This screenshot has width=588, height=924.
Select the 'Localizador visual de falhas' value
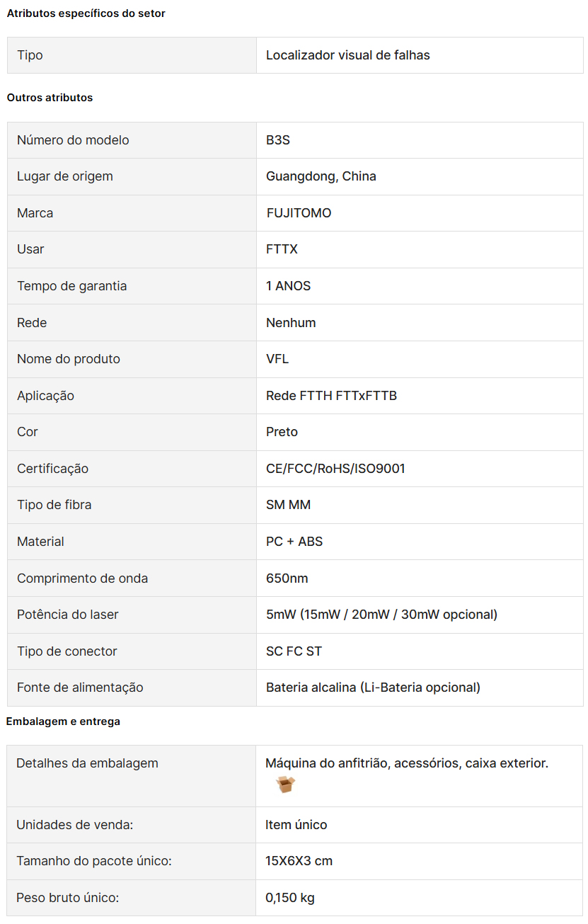[x=348, y=55]
